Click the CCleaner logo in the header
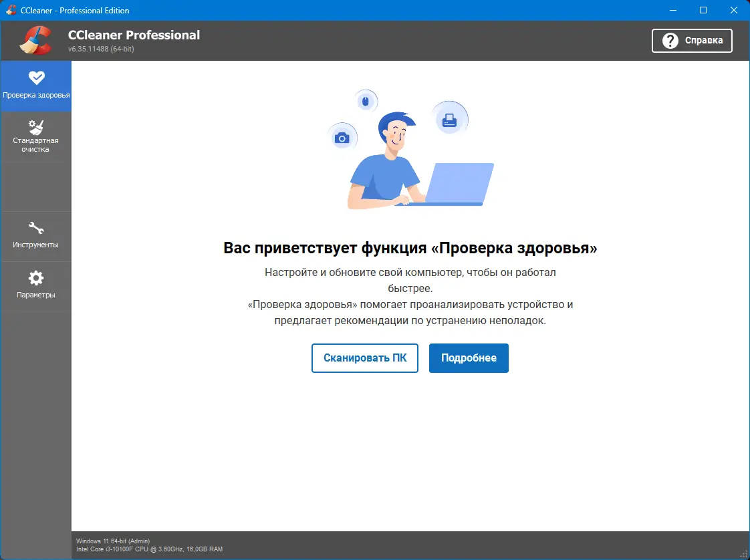 tap(36, 40)
